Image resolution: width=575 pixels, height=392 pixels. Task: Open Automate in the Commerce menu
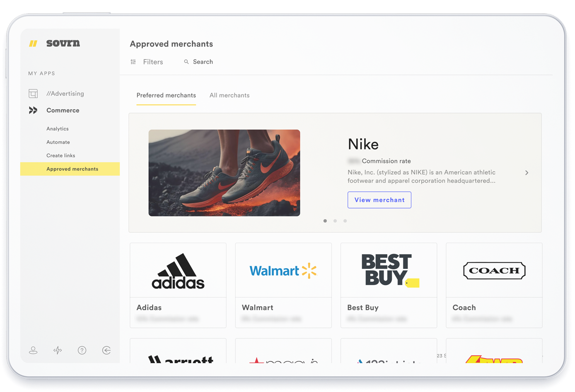coord(58,142)
